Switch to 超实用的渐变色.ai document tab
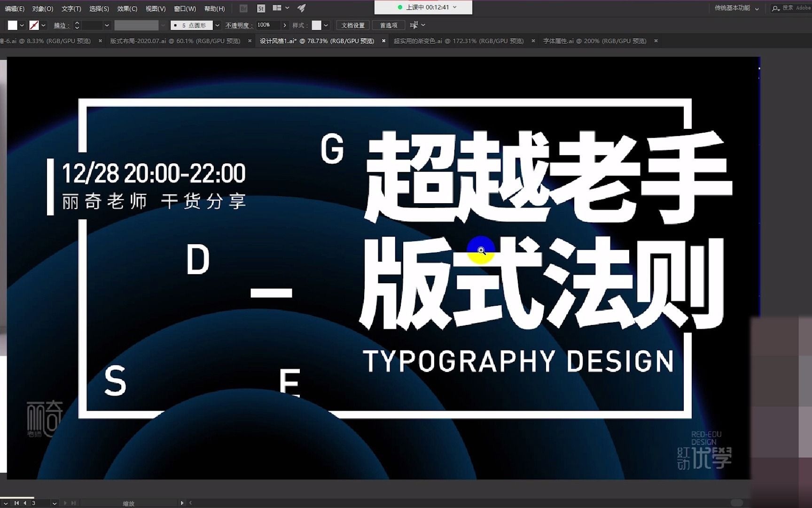 pos(459,41)
